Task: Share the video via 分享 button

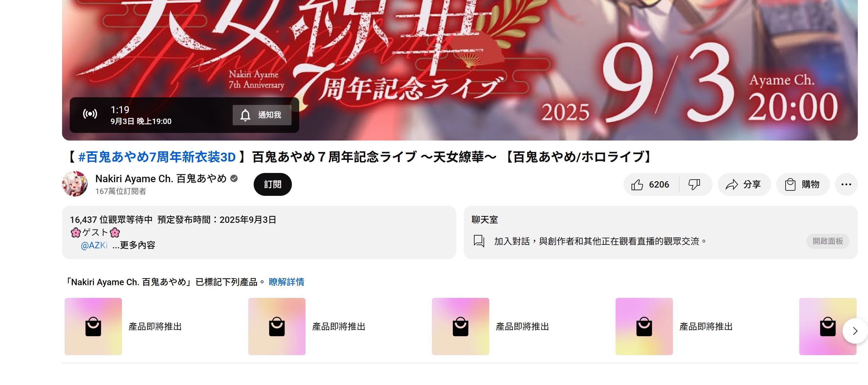Action: (744, 184)
